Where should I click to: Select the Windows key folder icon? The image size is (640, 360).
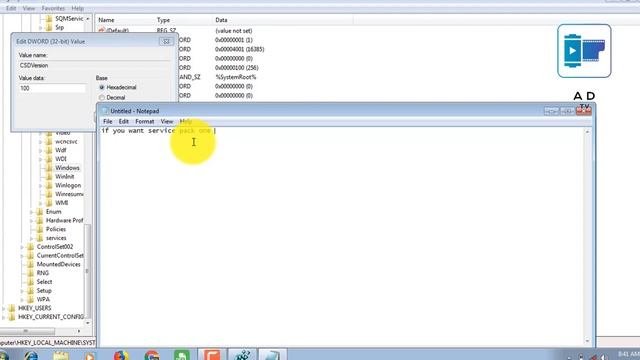click(49, 168)
